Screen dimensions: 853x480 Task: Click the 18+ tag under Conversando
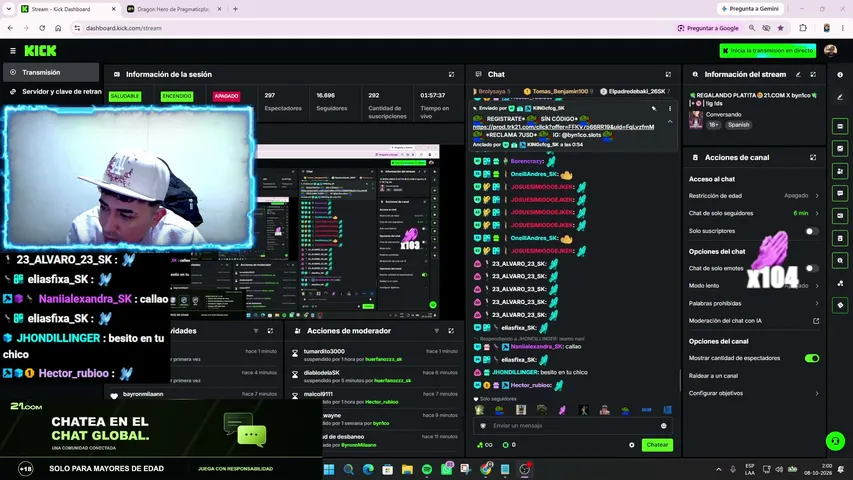pyautogui.click(x=713, y=125)
